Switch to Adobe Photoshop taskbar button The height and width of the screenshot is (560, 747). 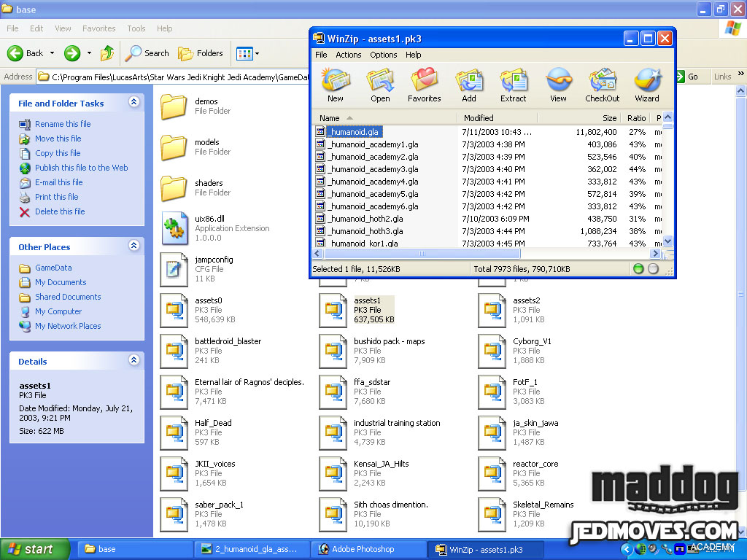[368, 549]
